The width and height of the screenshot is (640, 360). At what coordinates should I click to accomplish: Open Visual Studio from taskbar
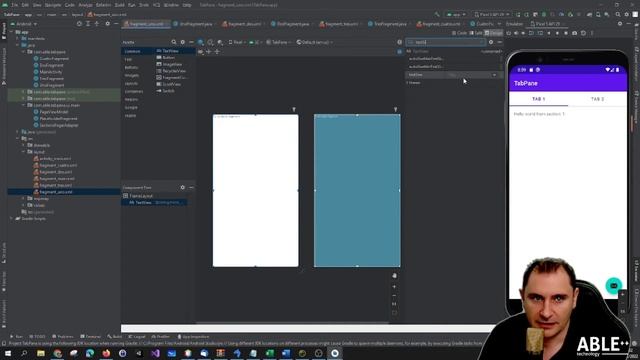click(155, 353)
